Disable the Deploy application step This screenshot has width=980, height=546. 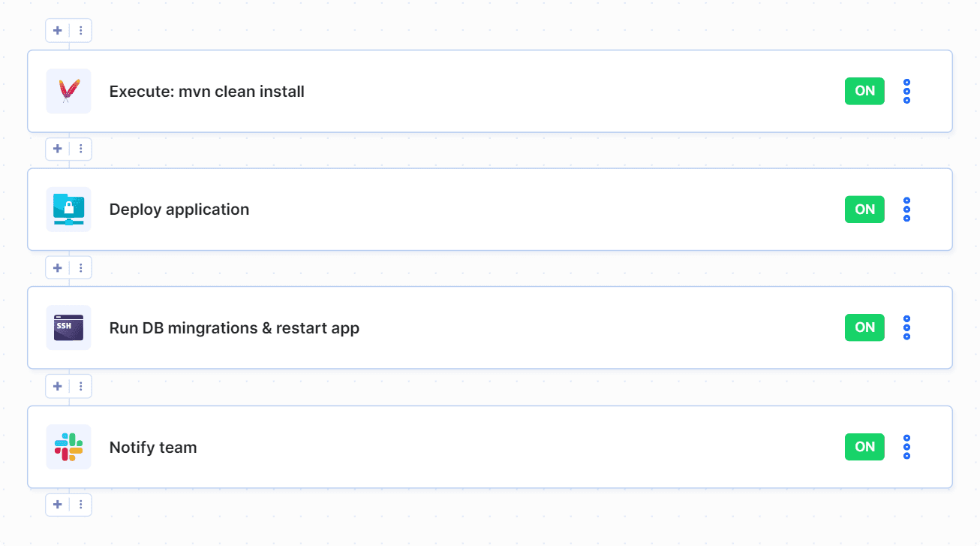[x=864, y=209]
